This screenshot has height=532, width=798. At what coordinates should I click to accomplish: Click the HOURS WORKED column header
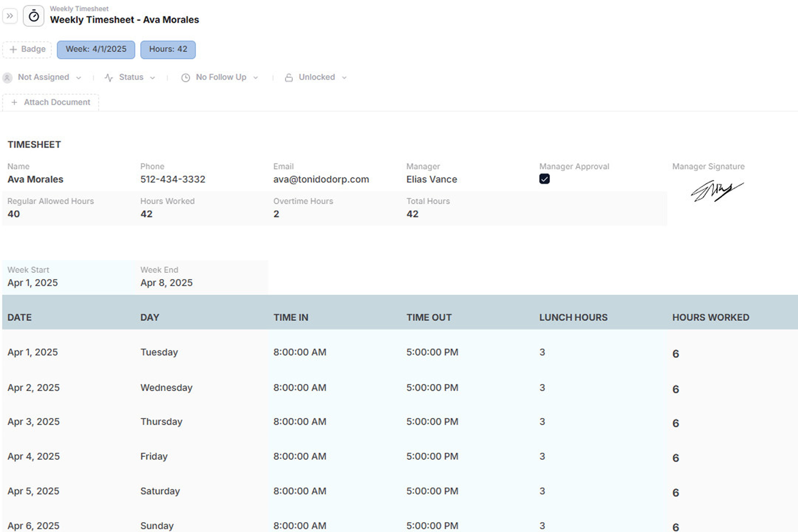coord(710,317)
